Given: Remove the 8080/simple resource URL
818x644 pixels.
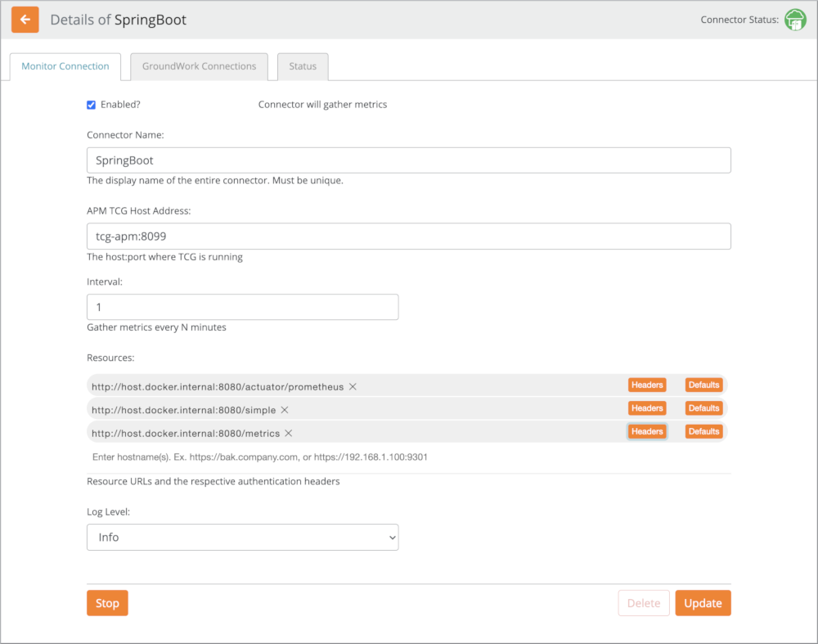Looking at the screenshot, I should tap(285, 410).
